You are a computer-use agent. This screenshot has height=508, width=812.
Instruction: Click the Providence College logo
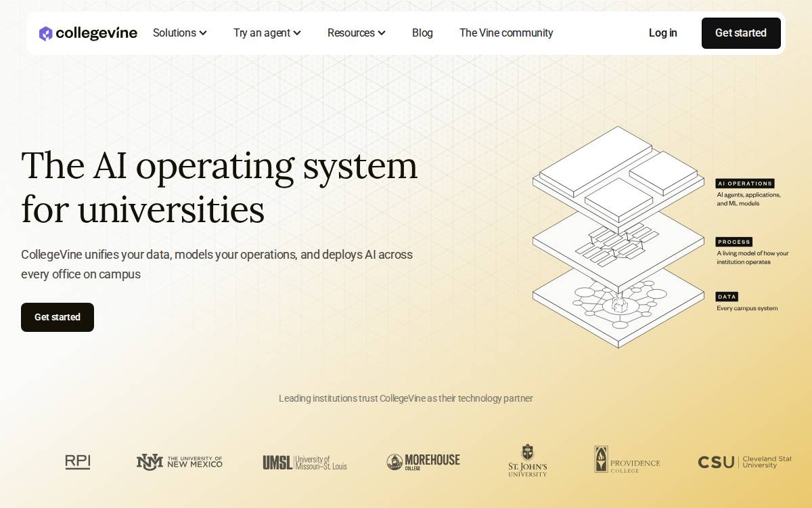627,460
